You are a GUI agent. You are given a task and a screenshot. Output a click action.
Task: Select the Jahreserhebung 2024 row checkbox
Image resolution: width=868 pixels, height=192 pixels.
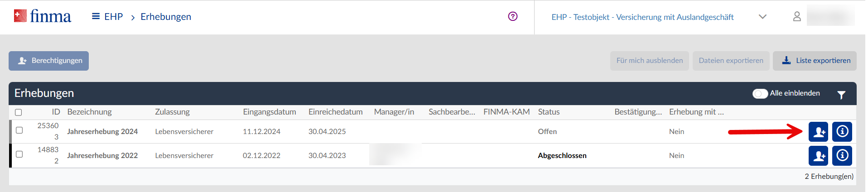pyautogui.click(x=19, y=130)
